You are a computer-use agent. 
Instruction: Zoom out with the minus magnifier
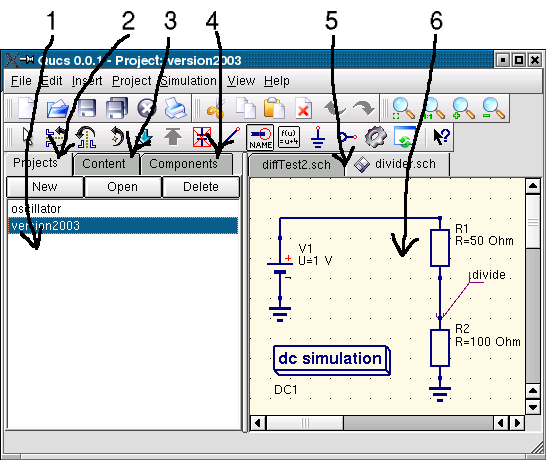(493, 109)
